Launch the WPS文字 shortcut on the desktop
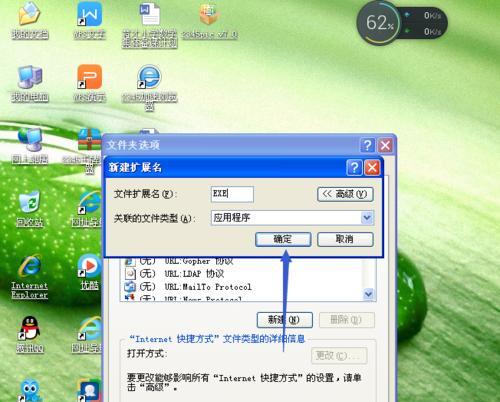 coord(89,20)
